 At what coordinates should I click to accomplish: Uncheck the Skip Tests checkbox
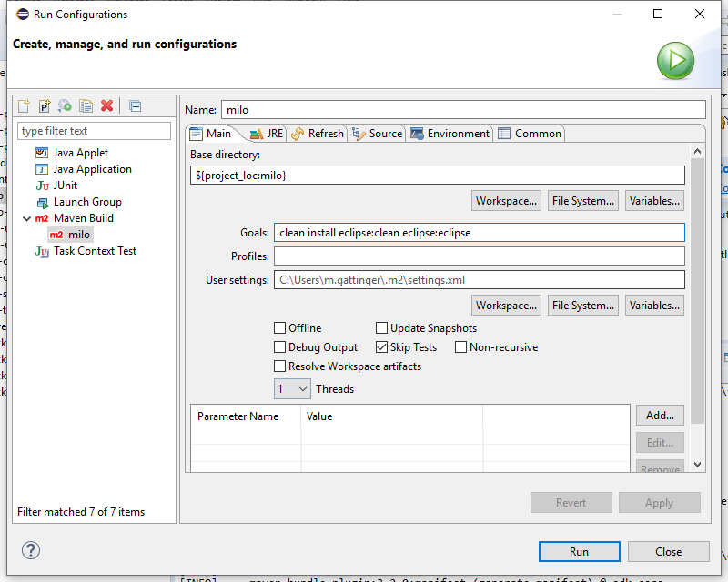coord(382,347)
